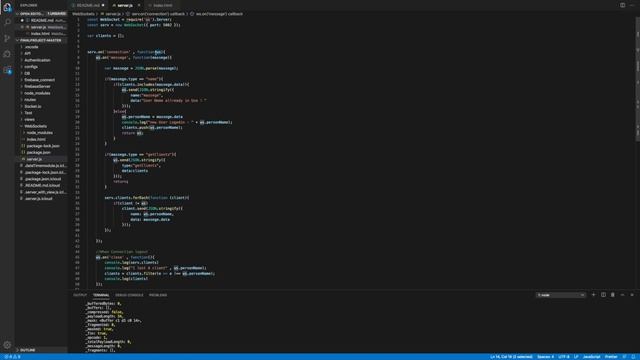Click the ws.on('message') callback breadcrumb
Screen dimensions: 640x360
click(x=220, y=14)
